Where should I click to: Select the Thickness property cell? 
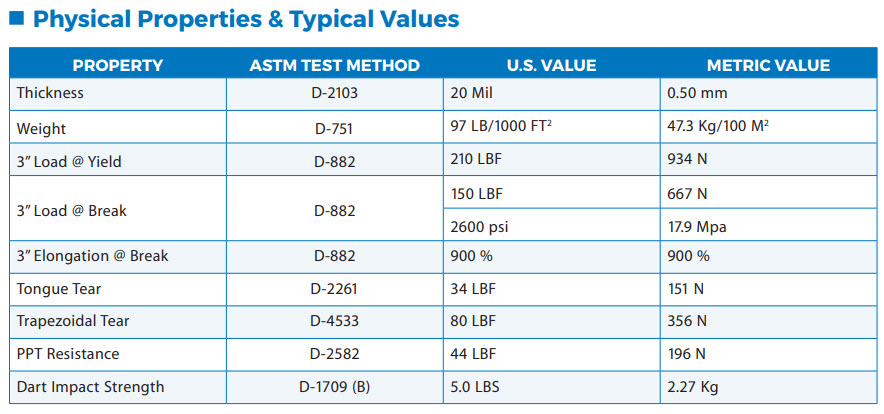[x=50, y=93]
